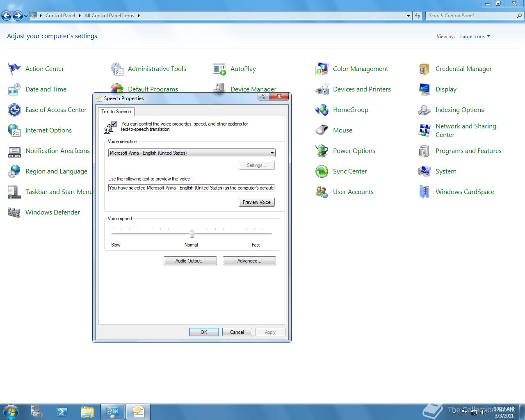This screenshot has height=420, width=525.
Task: Open the Power Options icon
Action: coord(322,151)
